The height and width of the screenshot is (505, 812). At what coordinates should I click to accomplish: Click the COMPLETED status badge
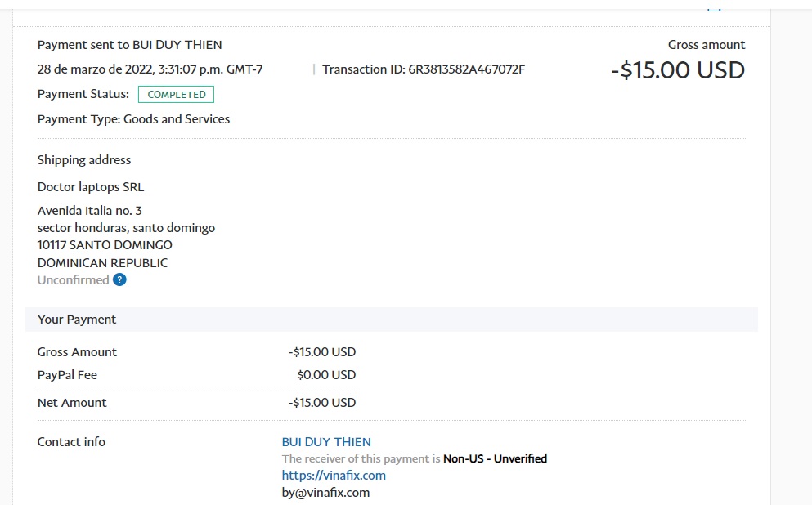point(176,94)
